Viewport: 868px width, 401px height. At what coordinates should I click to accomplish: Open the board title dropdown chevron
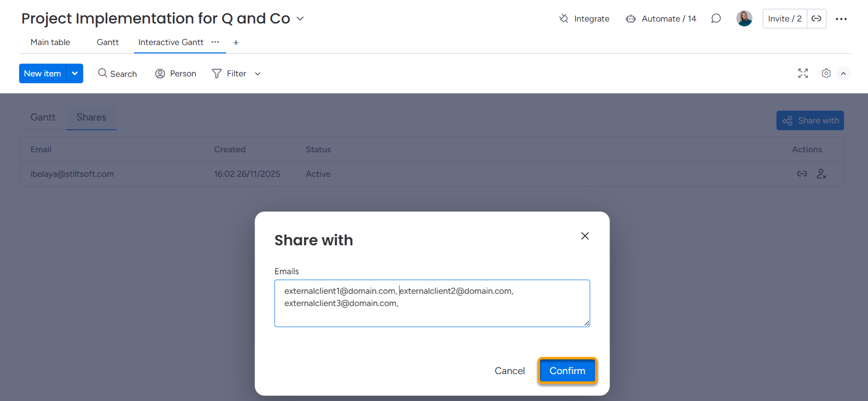click(300, 19)
